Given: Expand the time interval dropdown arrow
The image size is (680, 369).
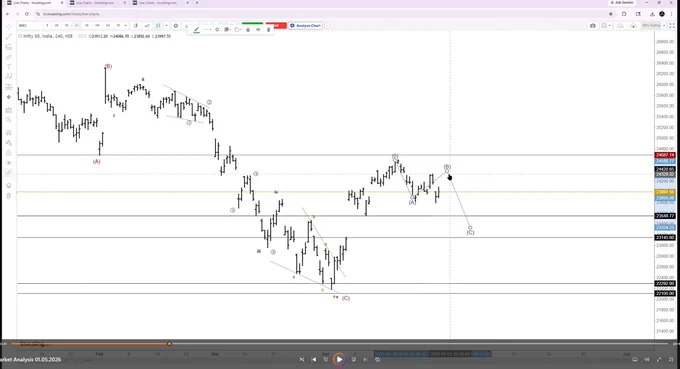Looking at the screenshot, I should 125,26.
